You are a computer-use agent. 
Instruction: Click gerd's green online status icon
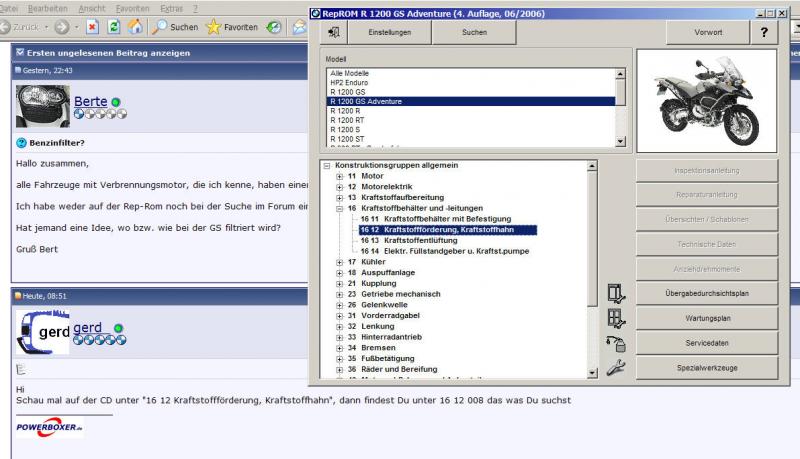118,328
